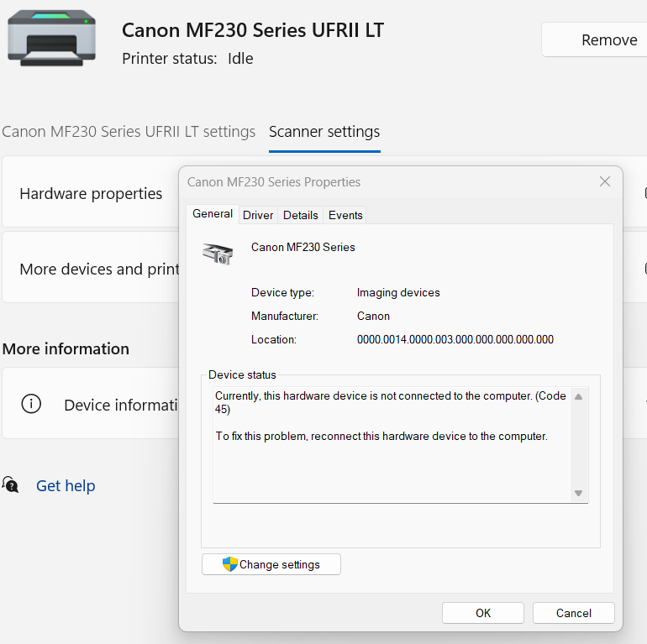Image resolution: width=647 pixels, height=644 pixels.
Task: Click Change settings button with shield
Action: pyautogui.click(x=271, y=564)
